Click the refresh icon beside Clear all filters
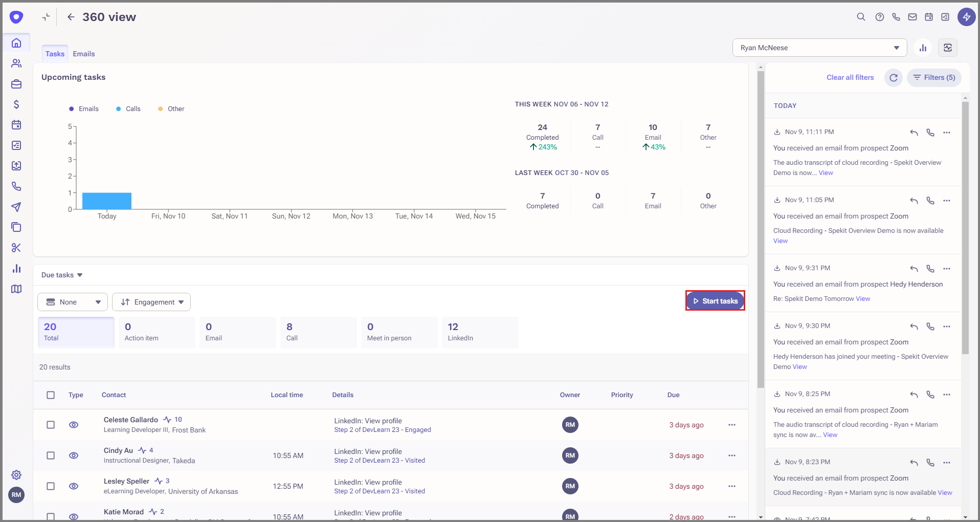The width and height of the screenshot is (980, 522). click(x=893, y=78)
